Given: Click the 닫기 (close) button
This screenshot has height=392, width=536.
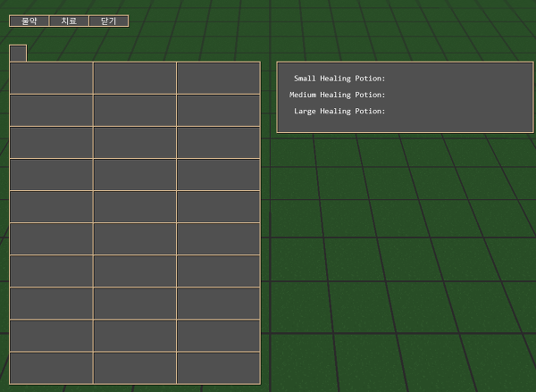Looking at the screenshot, I should pyautogui.click(x=109, y=21).
